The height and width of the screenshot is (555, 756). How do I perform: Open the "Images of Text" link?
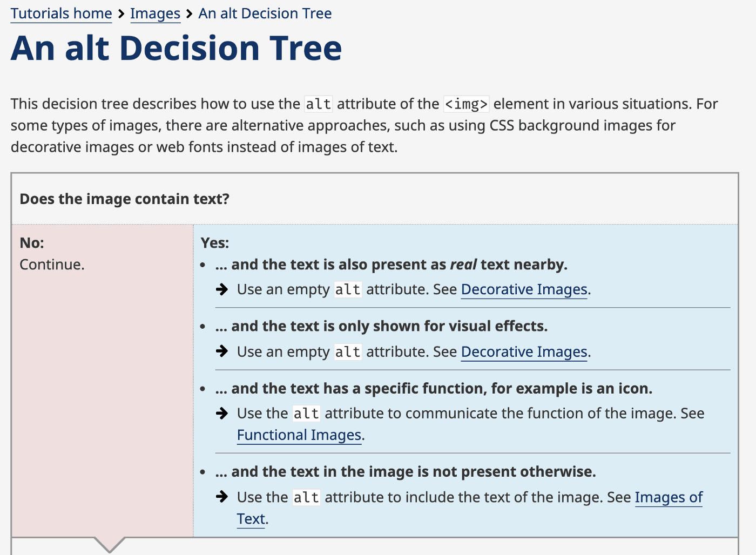[669, 497]
